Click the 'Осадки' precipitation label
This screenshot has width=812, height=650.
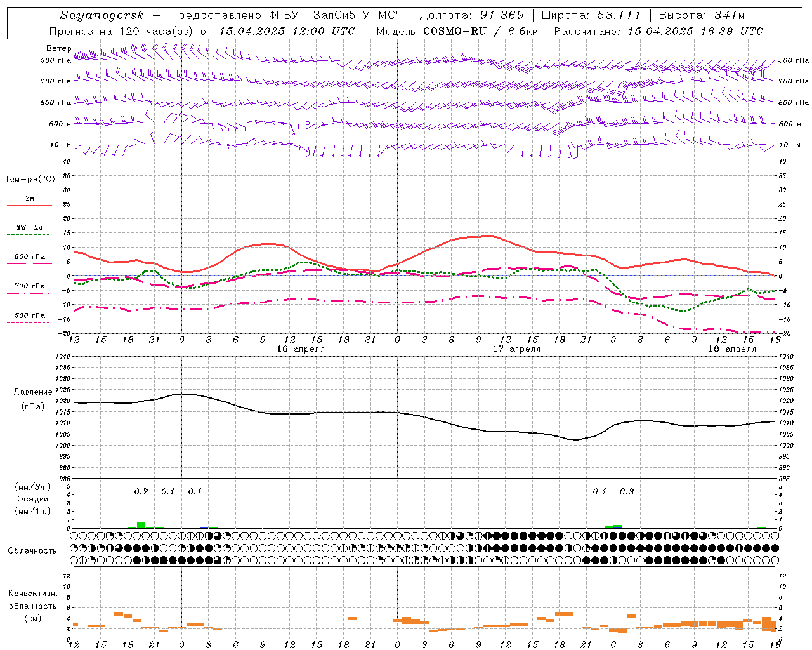click(x=32, y=499)
